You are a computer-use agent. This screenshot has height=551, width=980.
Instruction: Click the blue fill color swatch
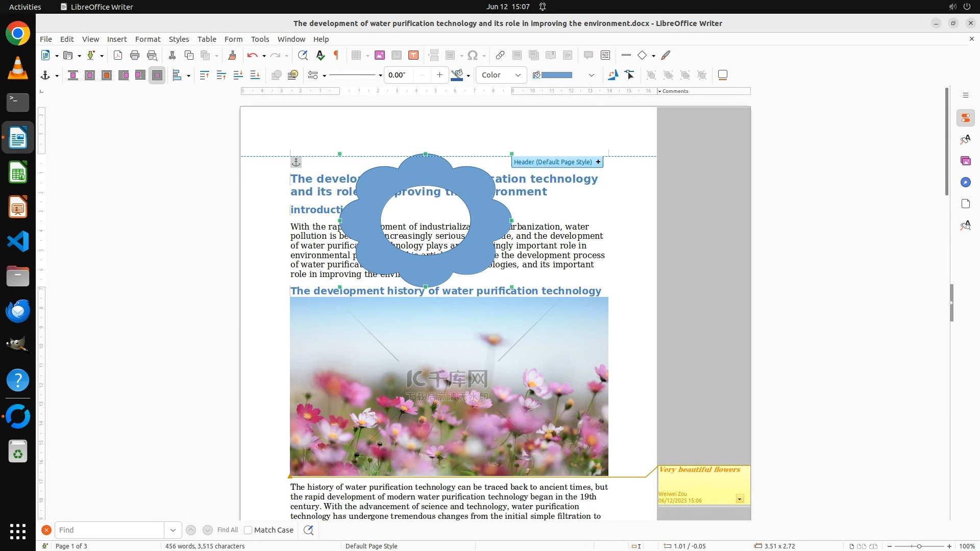(x=556, y=75)
